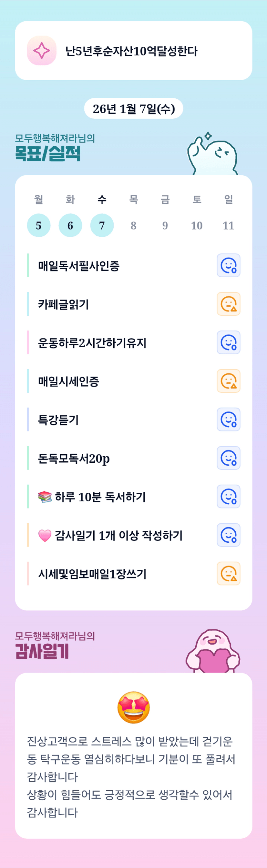Tap the status face icon for 돈독모독서20p

(228, 458)
